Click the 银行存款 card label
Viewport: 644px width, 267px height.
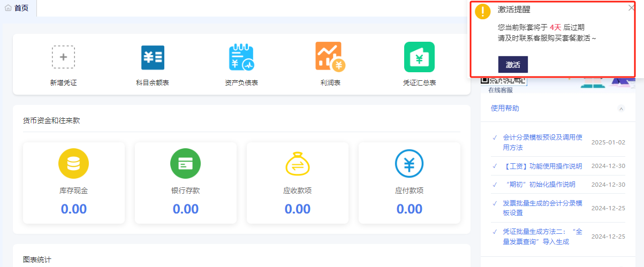(185, 190)
